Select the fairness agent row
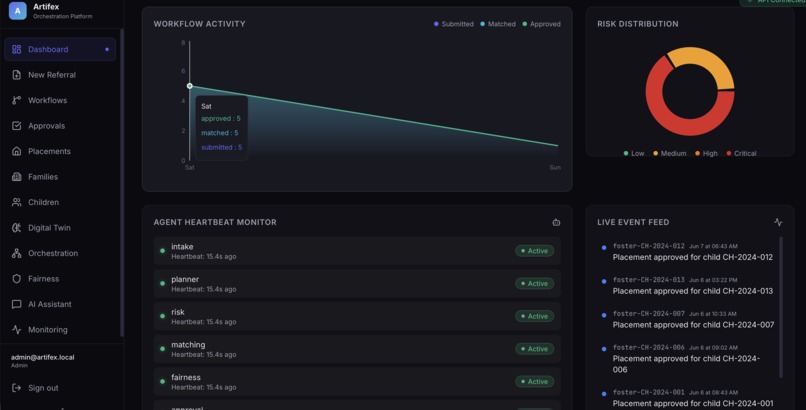 pos(357,382)
